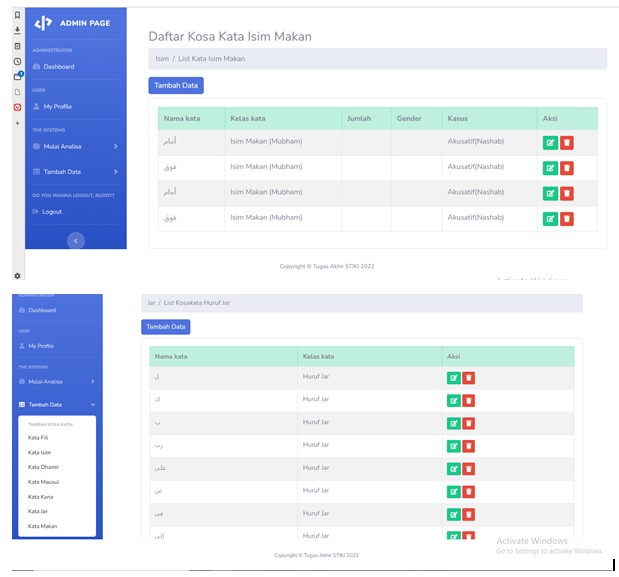
Task: Expand Mulai Analisa in Isim Makan sidebar
Action: click(75, 146)
